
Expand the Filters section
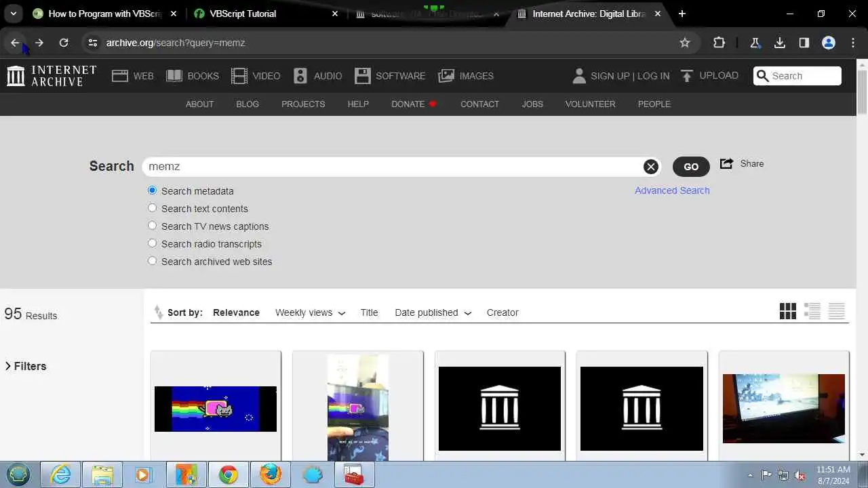pyautogui.click(x=26, y=366)
